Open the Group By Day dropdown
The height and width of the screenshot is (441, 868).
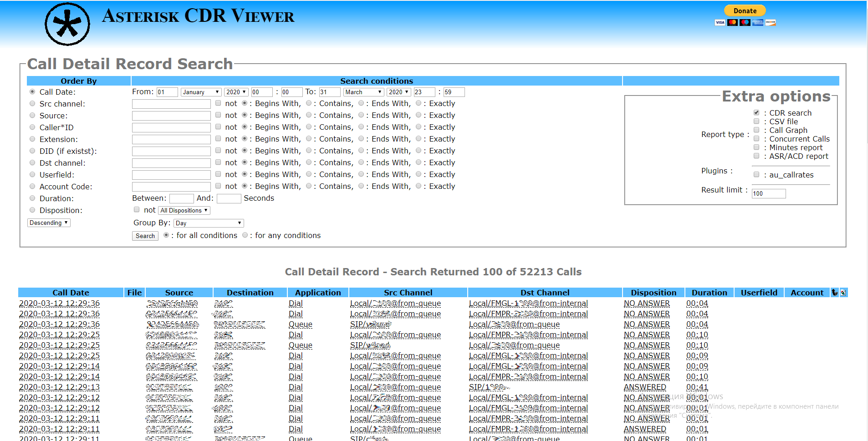[x=209, y=223]
